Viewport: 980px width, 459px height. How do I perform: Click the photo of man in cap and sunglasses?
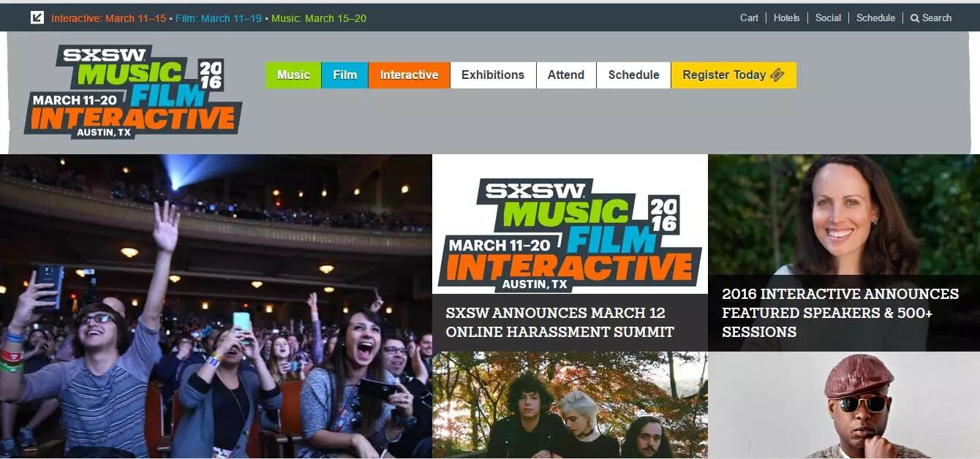point(844,405)
